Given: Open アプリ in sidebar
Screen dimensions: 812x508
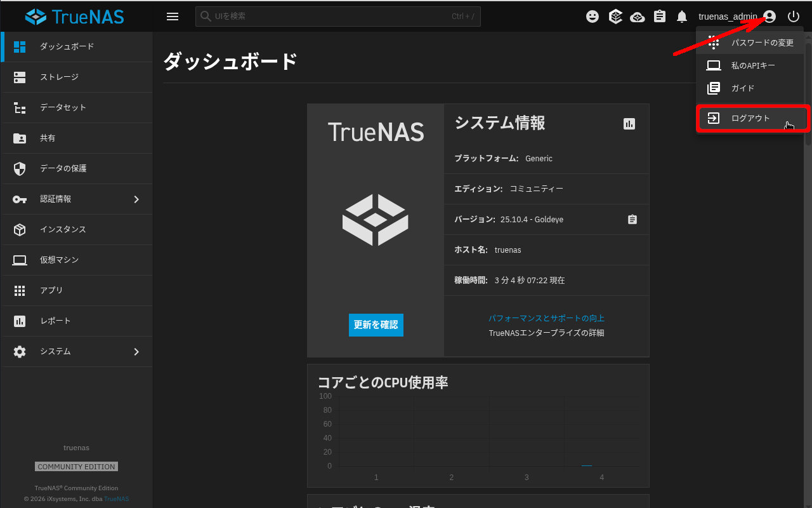Looking at the screenshot, I should click(x=77, y=290).
